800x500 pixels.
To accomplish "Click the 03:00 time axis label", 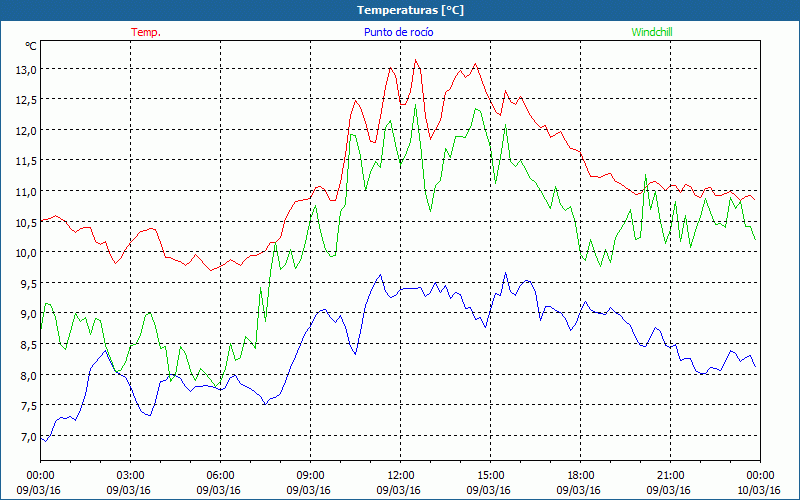I will [x=131, y=476].
